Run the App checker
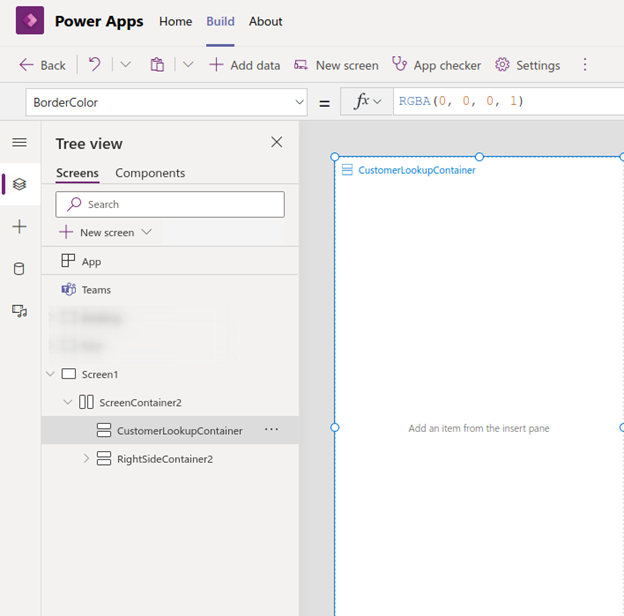The height and width of the screenshot is (616, 624). click(x=437, y=65)
